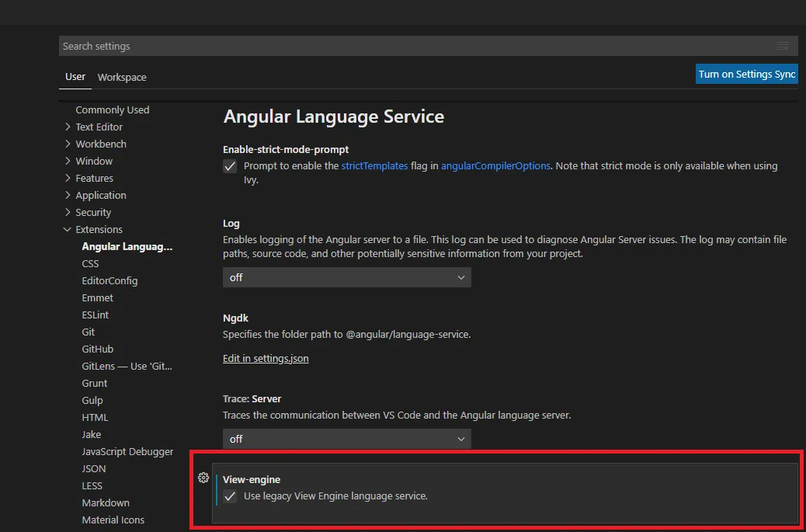The height and width of the screenshot is (532, 806).
Task: Select GitHub extension settings
Action: click(x=98, y=349)
